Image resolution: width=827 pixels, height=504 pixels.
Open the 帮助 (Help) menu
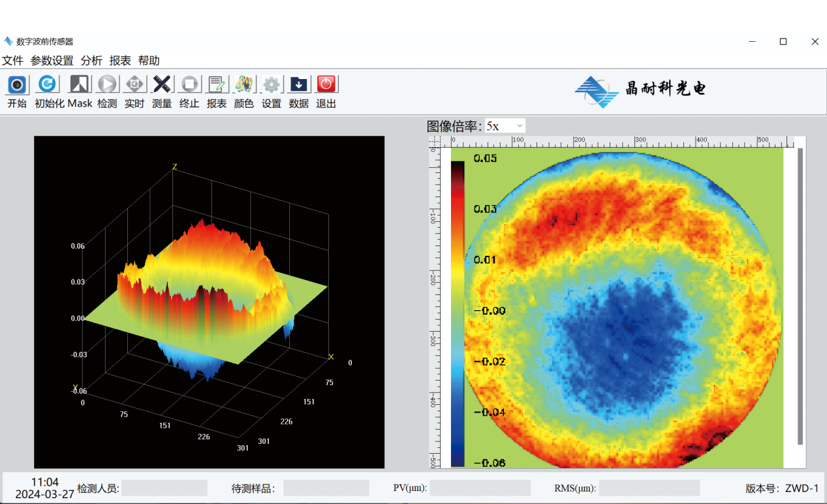[149, 61]
